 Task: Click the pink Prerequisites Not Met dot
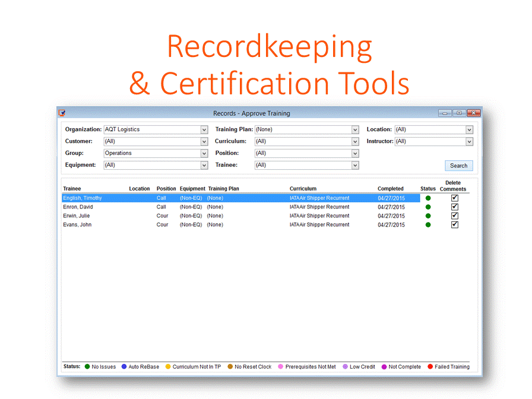click(x=281, y=367)
